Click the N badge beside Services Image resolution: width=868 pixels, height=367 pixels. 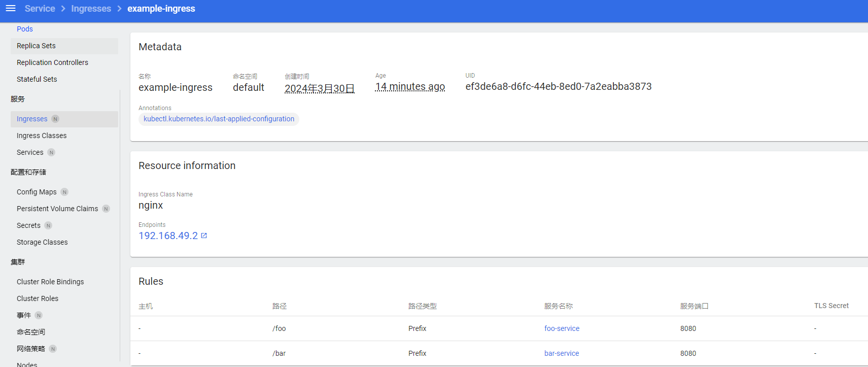coord(51,152)
